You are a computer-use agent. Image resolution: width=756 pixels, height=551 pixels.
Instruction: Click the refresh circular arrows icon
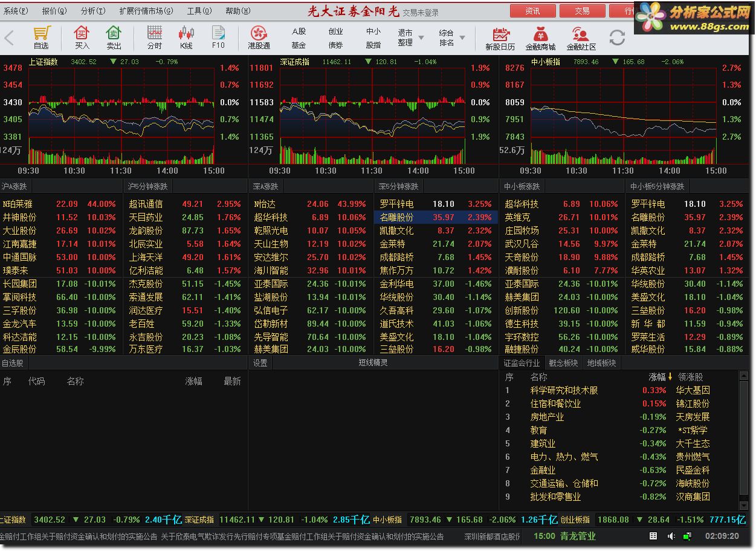(x=617, y=37)
